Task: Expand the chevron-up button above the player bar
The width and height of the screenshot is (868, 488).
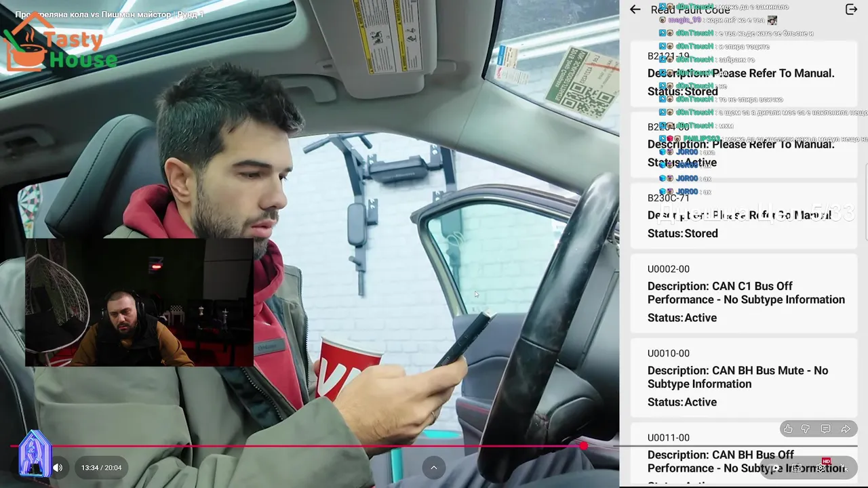Action: 434,467
